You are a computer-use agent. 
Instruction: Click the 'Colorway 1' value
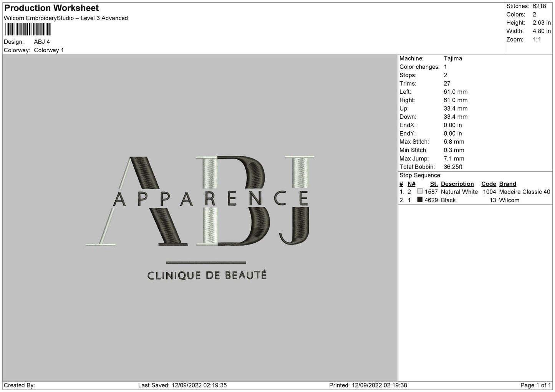pyautogui.click(x=49, y=50)
